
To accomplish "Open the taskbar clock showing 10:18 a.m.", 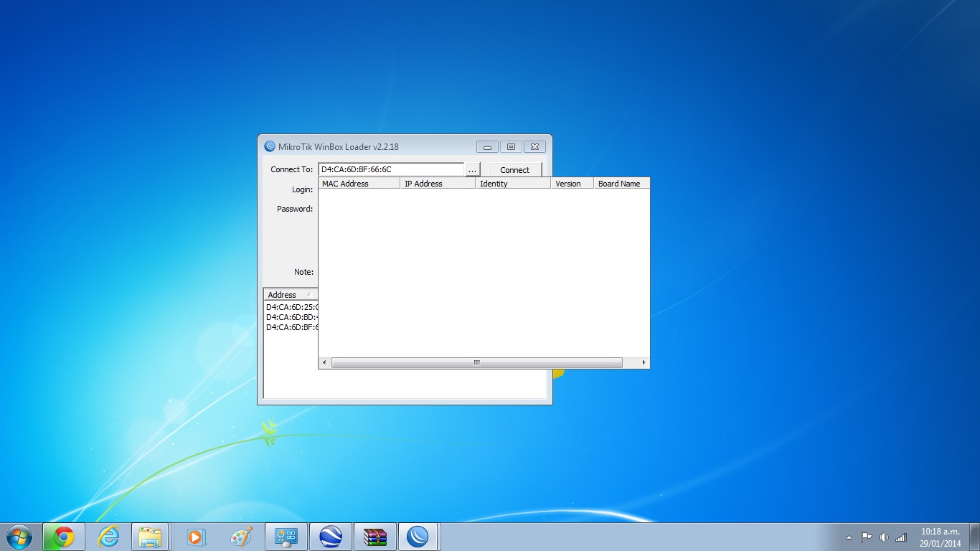I will (940, 537).
